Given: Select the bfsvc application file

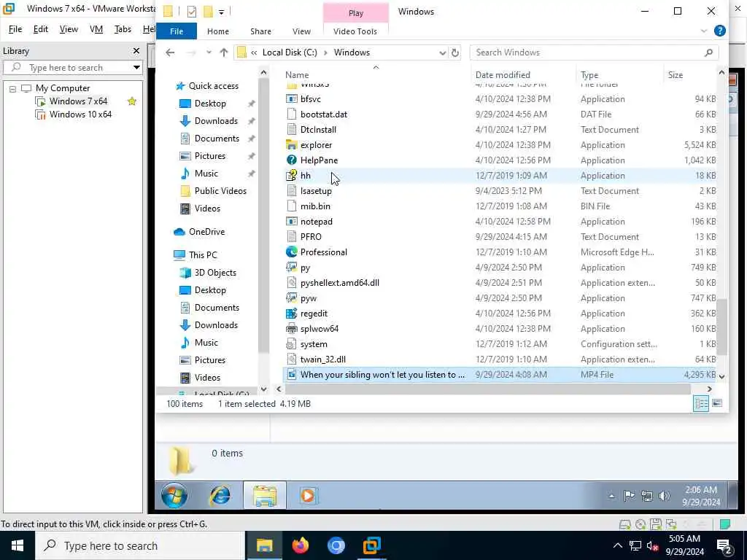Looking at the screenshot, I should (310, 99).
